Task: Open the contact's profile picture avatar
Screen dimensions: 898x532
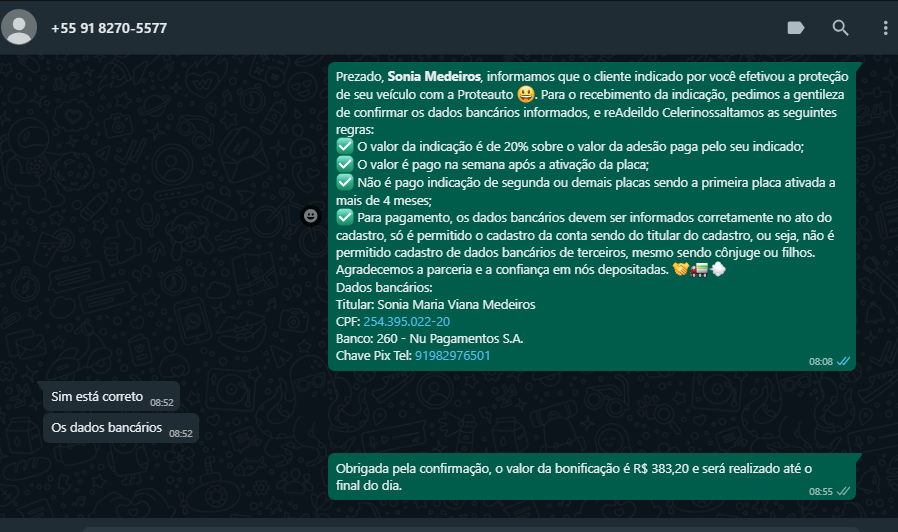Action: 19,27
